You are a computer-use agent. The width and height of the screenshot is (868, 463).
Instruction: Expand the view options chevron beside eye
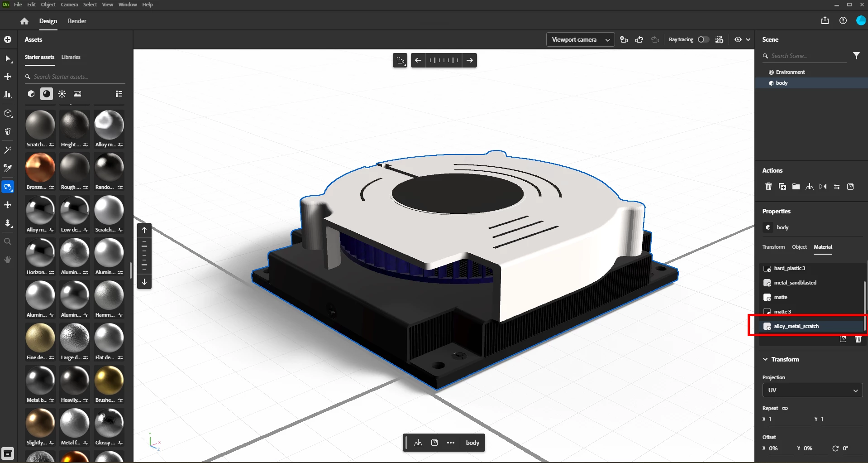(749, 39)
